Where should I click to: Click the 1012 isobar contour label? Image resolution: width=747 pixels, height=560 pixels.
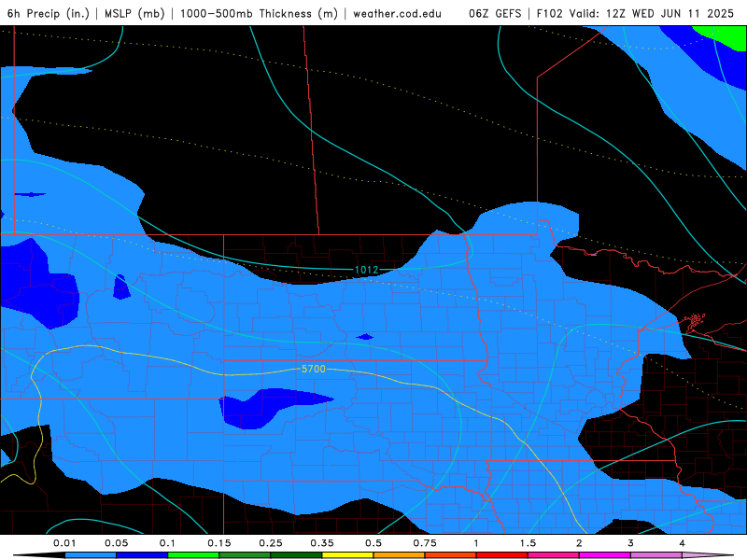click(366, 270)
